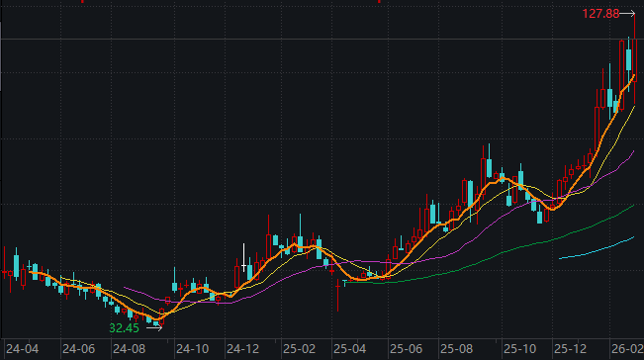Click the 127.88 high price label

[600, 14]
